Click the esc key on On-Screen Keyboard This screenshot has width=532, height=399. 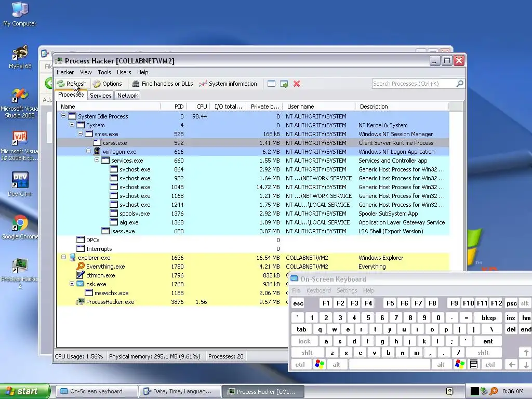click(x=298, y=303)
